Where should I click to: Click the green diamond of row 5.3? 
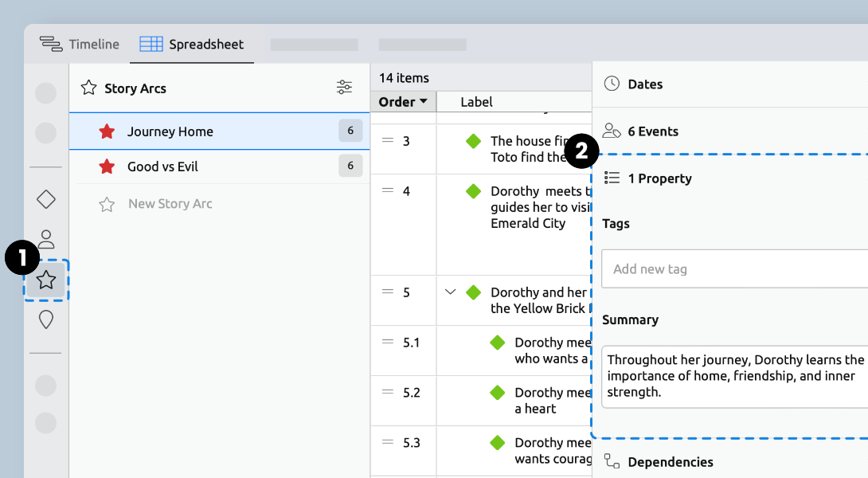[x=498, y=443]
